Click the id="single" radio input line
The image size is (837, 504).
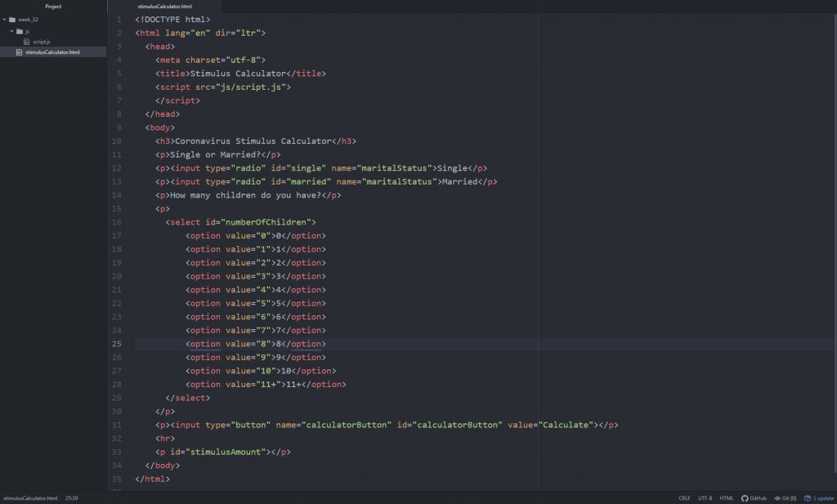[321, 168]
